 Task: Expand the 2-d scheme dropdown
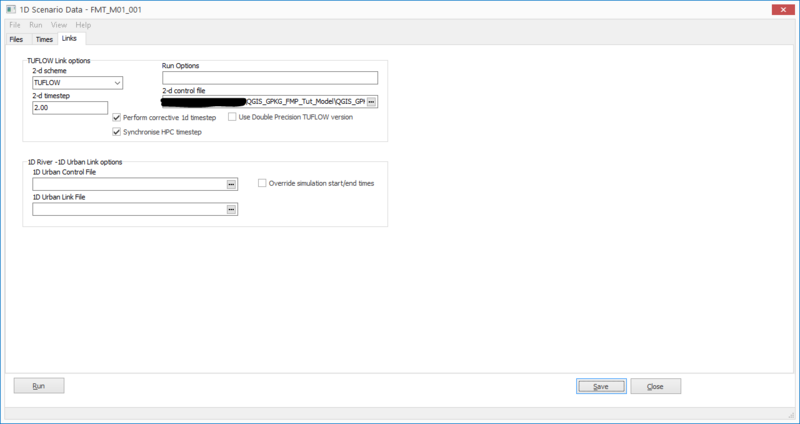pyautogui.click(x=117, y=83)
